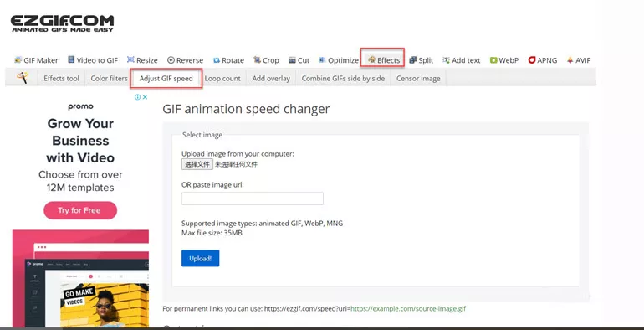Click the choose file button

click(x=197, y=165)
